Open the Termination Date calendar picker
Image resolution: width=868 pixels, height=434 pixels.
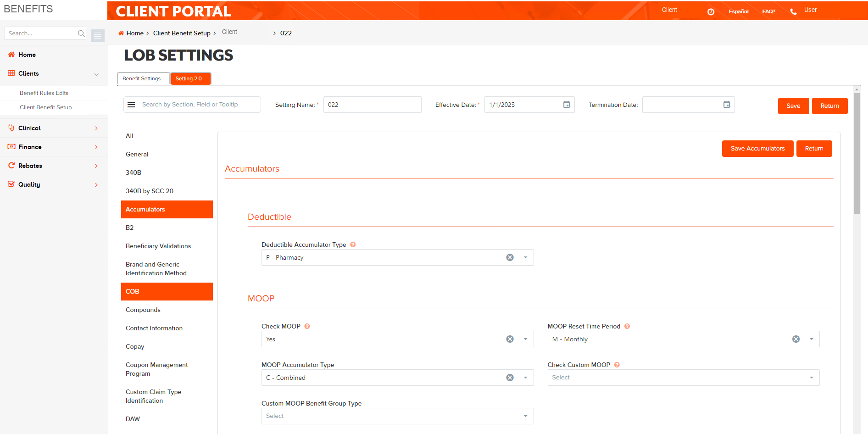[727, 105]
